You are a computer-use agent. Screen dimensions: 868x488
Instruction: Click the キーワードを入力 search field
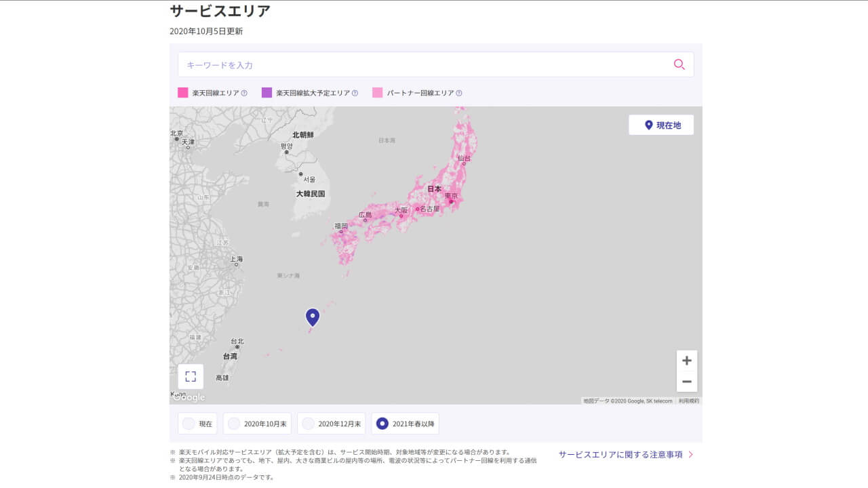click(420, 64)
